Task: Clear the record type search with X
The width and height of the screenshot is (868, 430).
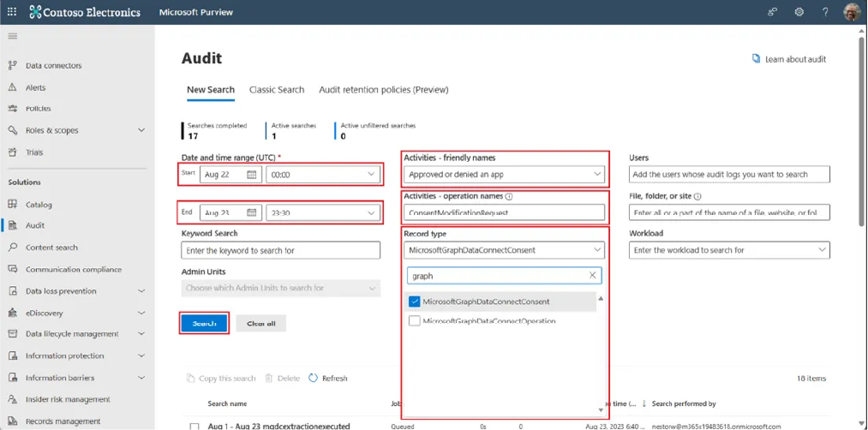Action: [x=592, y=275]
